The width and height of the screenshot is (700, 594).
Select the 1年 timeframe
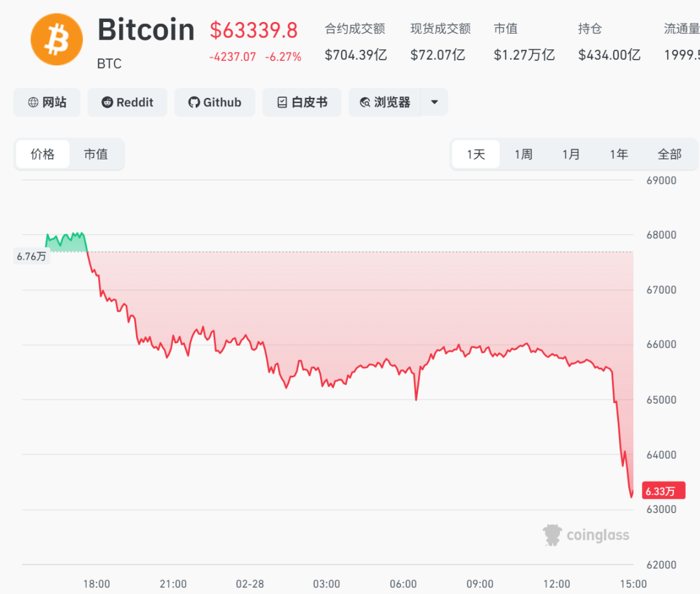click(x=619, y=154)
